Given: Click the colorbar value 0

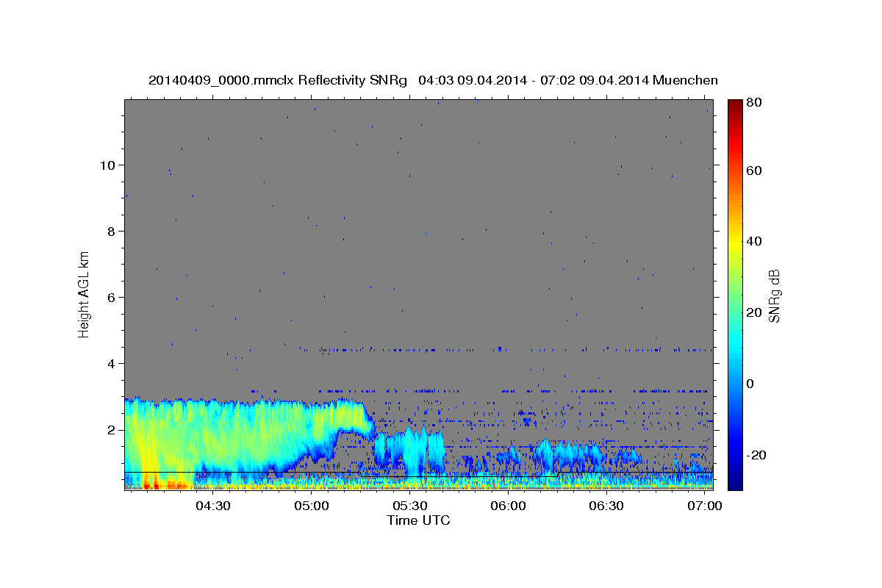Looking at the screenshot, I should coord(750,384).
